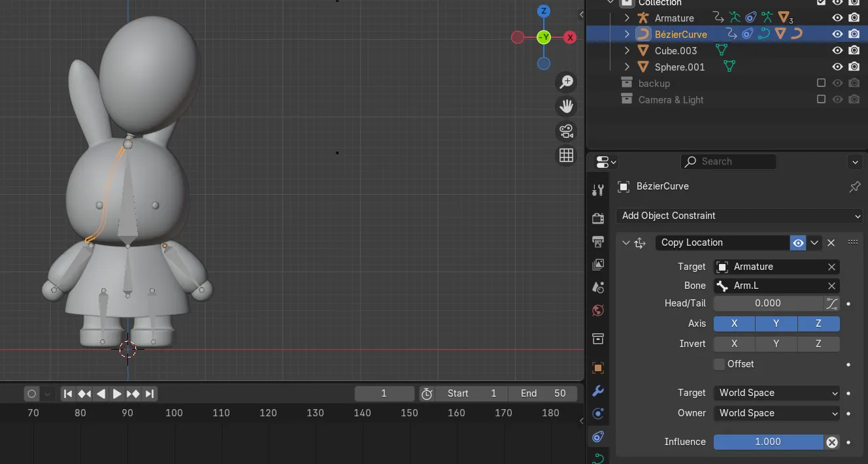Click Sphere.001's green mesh data icon
Viewport: 868px width, 464px height.
tap(729, 67)
